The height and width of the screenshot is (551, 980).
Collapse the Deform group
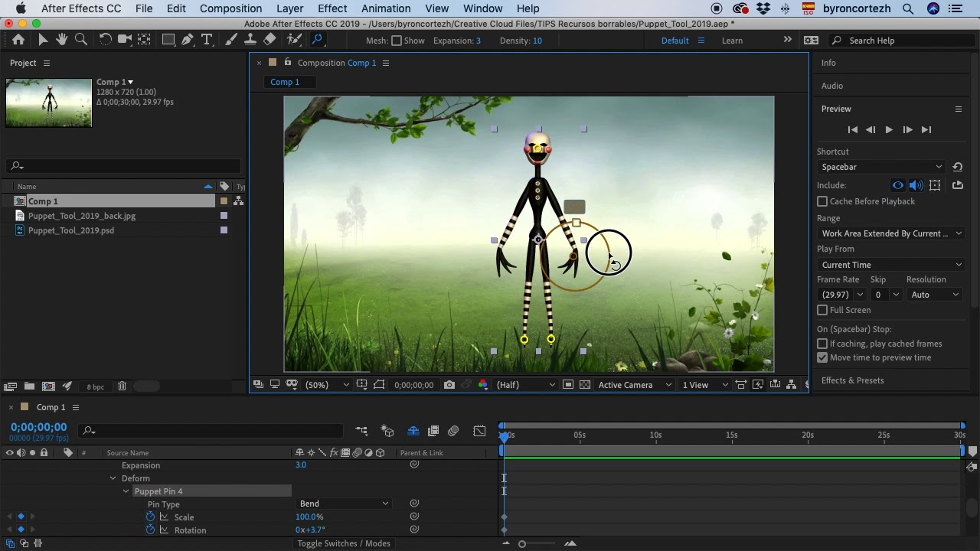coord(113,478)
